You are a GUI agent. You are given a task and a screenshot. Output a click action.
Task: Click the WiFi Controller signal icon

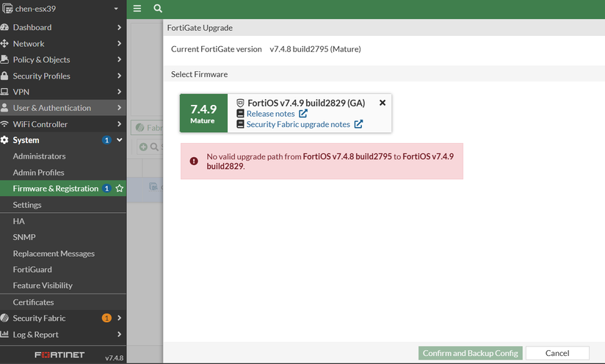pos(4,124)
